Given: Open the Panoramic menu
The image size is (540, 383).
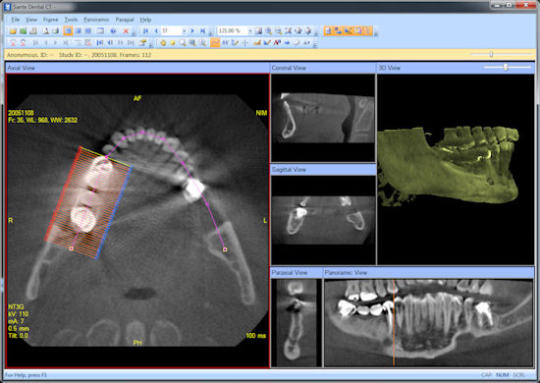Looking at the screenshot, I should tap(96, 20).
